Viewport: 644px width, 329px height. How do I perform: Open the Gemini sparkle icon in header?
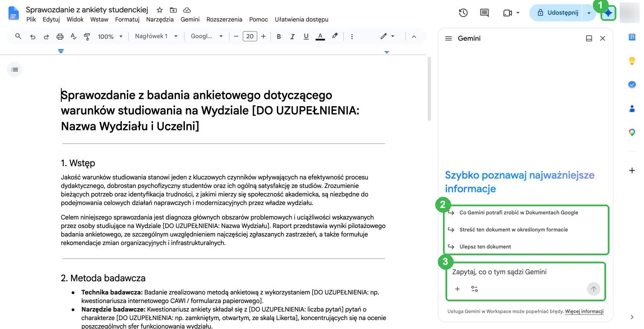[x=609, y=13]
